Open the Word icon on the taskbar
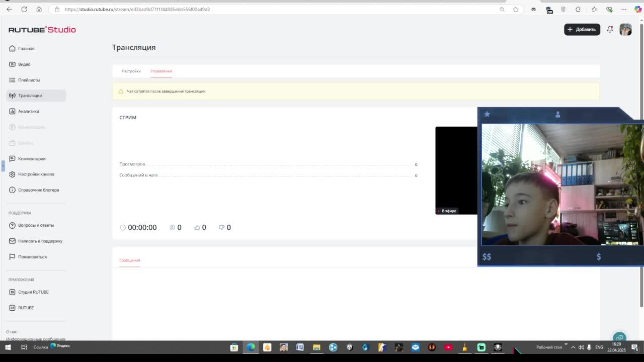The image size is (644, 362). point(300,347)
